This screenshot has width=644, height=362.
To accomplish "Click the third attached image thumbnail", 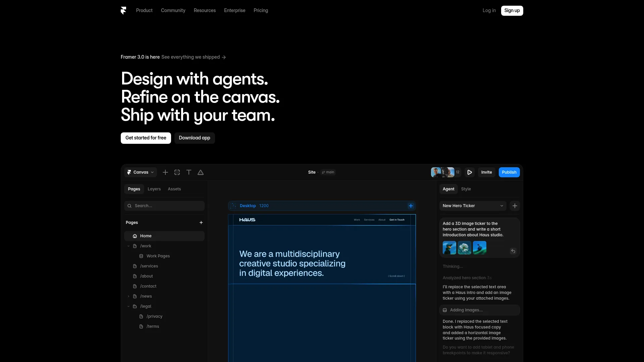I will (480, 248).
